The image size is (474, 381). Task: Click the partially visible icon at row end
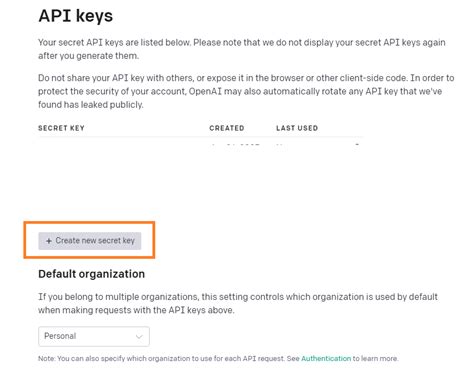[x=357, y=145]
